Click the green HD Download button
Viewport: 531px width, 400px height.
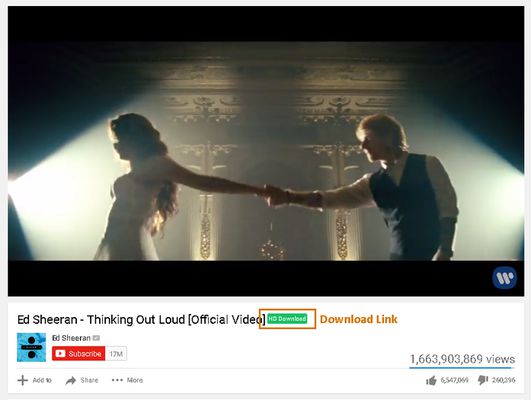(287, 319)
